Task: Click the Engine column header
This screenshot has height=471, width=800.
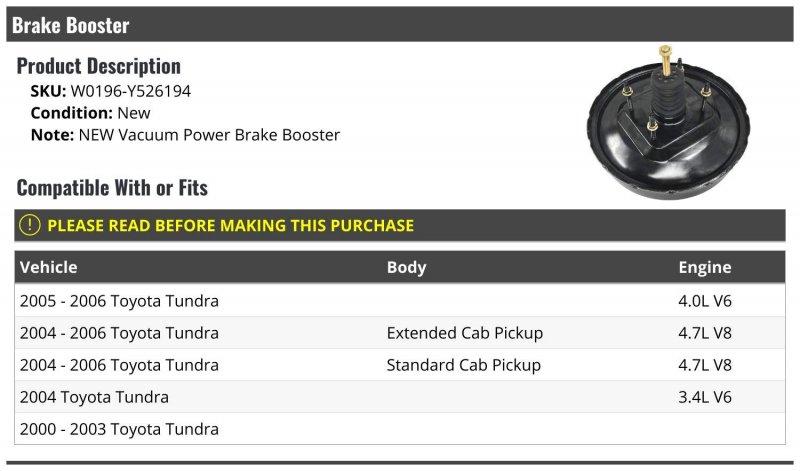Action: tap(704, 267)
